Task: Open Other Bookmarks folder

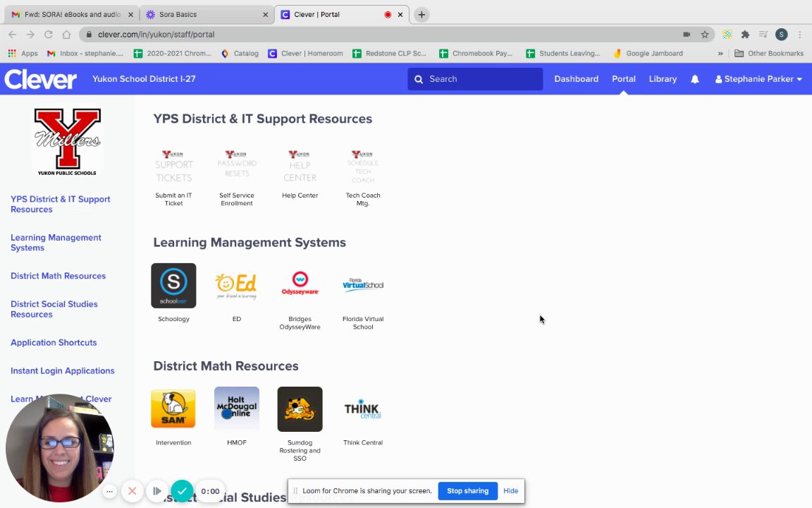Action: [x=769, y=54]
